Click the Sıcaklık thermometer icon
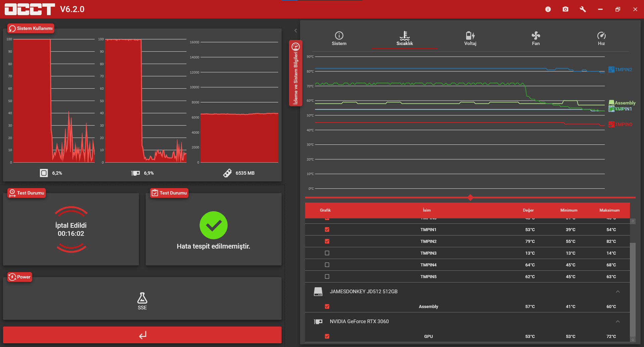 [x=405, y=36]
